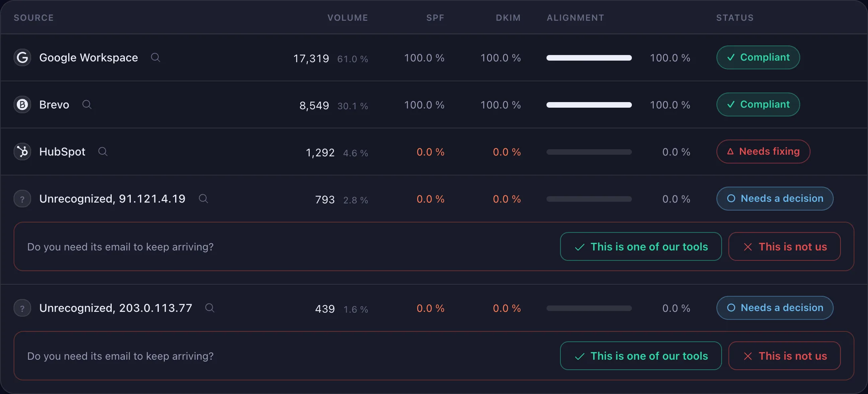This screenshot has height=394, width=868.
Task: Confirm 91.121.4.19 with This is one of our tools
Action: pyautogui.click(x=641, y=246)
